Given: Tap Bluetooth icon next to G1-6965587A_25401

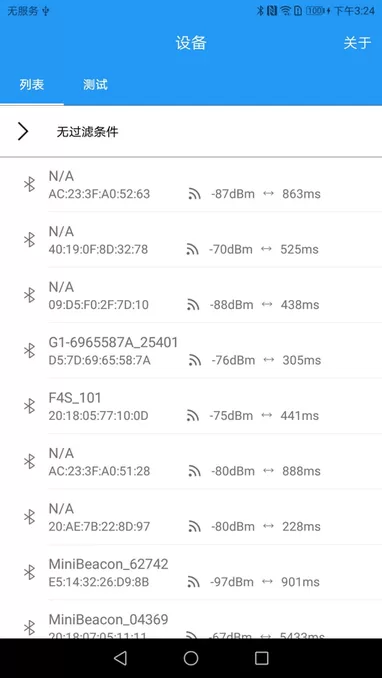Looking at the screenshot, I should pyautogui.click(x=29, y=350).
